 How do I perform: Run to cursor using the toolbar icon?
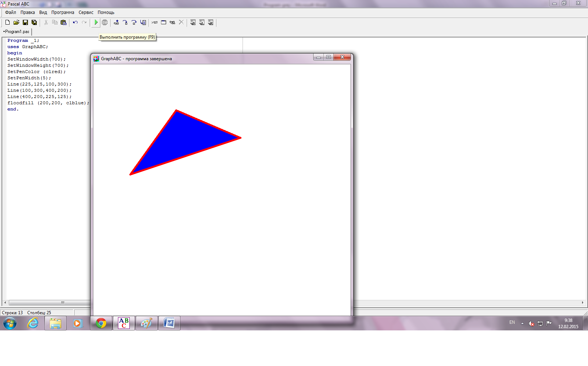click(143, 22)
